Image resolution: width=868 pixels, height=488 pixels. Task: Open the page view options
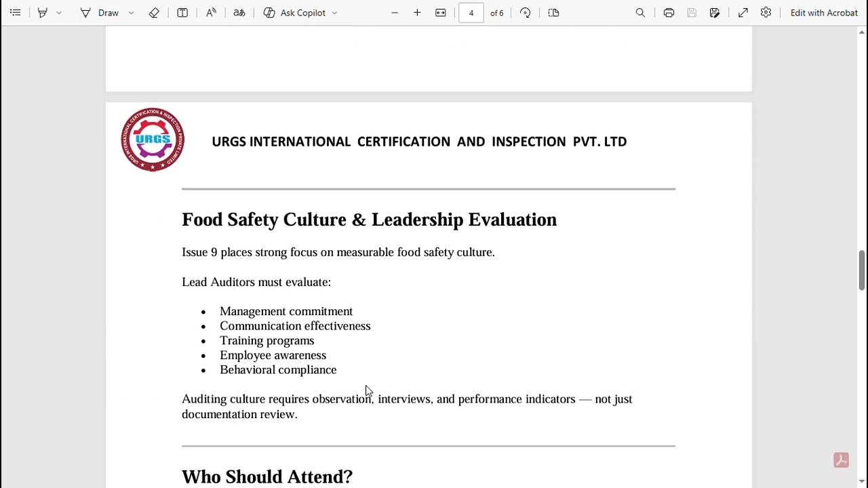pos(553,13)
